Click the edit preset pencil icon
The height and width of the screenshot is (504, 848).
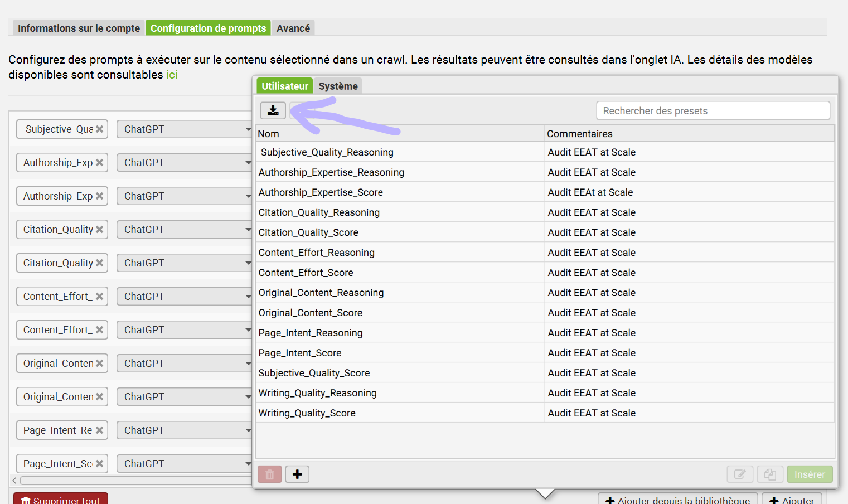(x=740, y=474)
